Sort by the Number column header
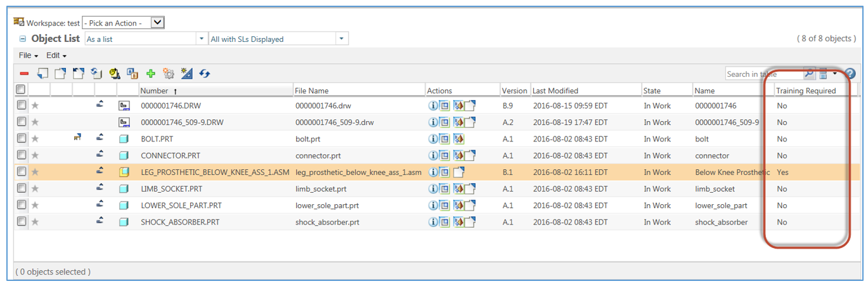Image resolution: width=868 pixels, height=286 pixels. tap(216, 91)
